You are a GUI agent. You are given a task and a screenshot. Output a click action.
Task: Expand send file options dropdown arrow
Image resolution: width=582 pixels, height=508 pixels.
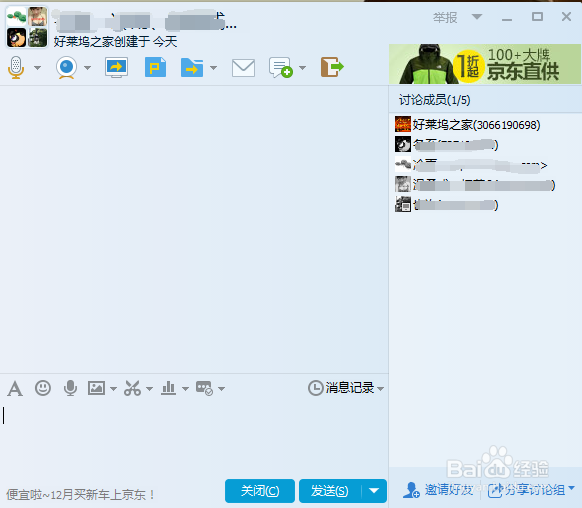[213, 68]
